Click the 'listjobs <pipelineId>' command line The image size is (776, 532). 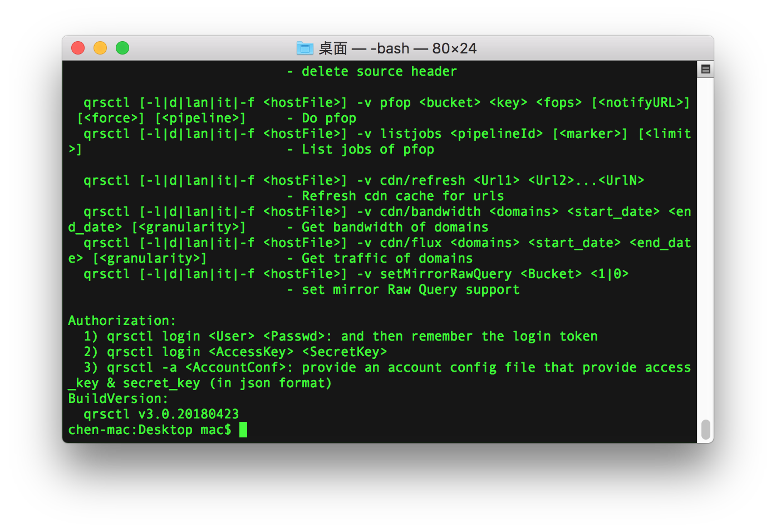[x=387, y=134]
